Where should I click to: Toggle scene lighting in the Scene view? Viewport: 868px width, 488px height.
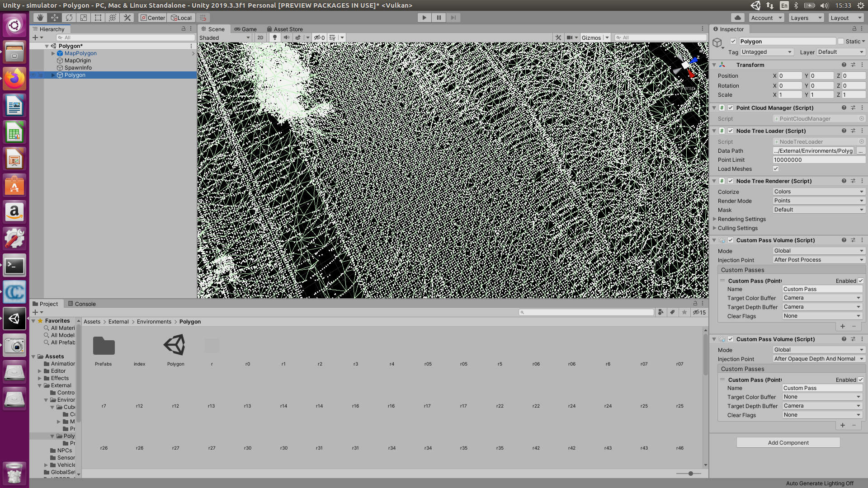[275, 38]
